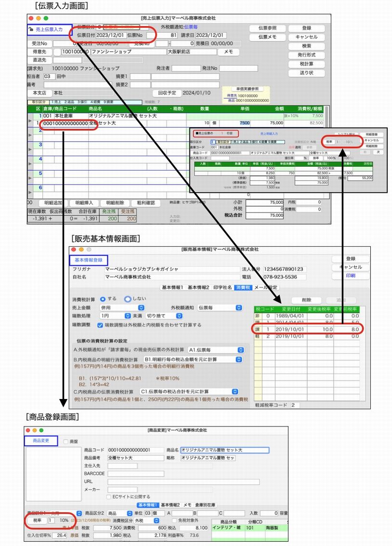The height and width of the screenshot is (546, 392).
Task: Open the 伝票メモ button
Action: tap(268, 37)
